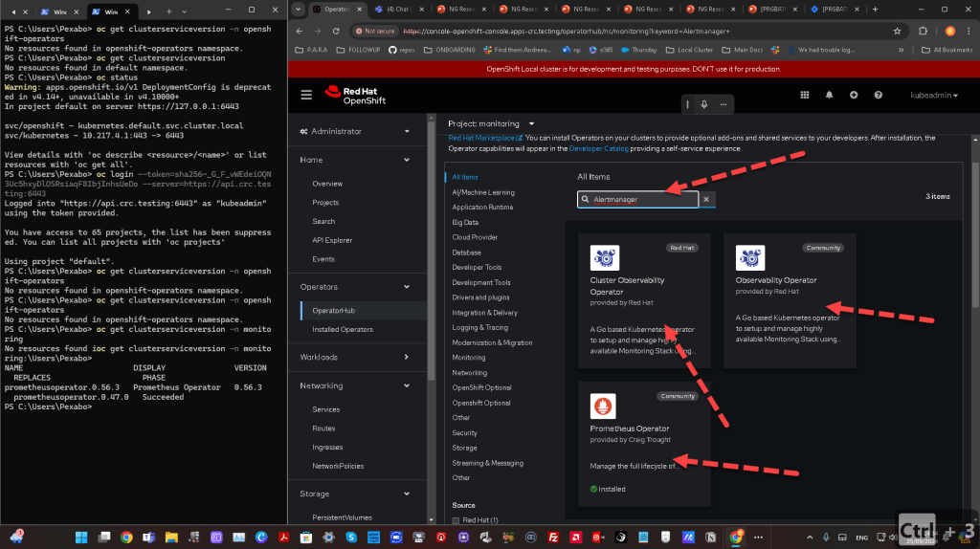Open the Routes page under Networking

tap(323, 428)
